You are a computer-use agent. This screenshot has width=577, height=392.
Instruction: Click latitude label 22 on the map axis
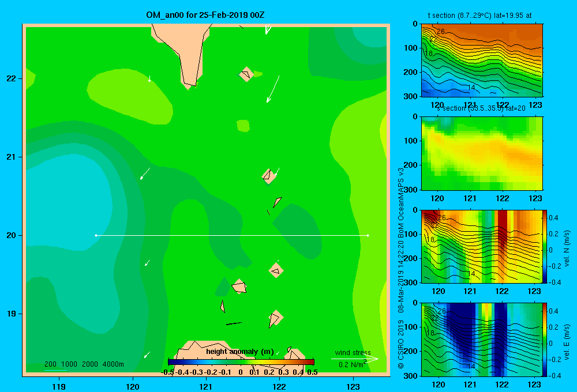tap(12, 78)
